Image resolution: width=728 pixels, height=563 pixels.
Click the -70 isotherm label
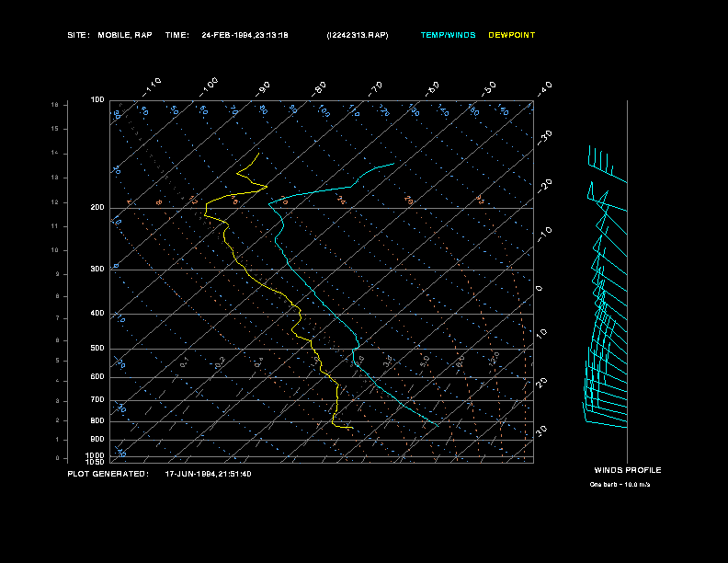tap(375, 89)
